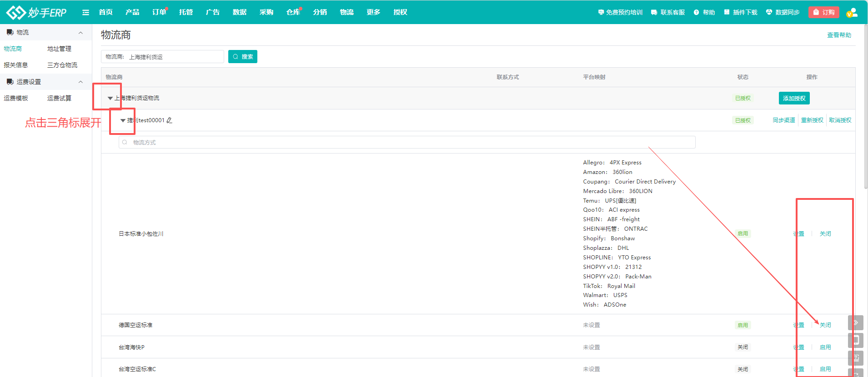Open the 订单 menu in top navigation
Screen dimensions: 868x377
pos(159,12)
